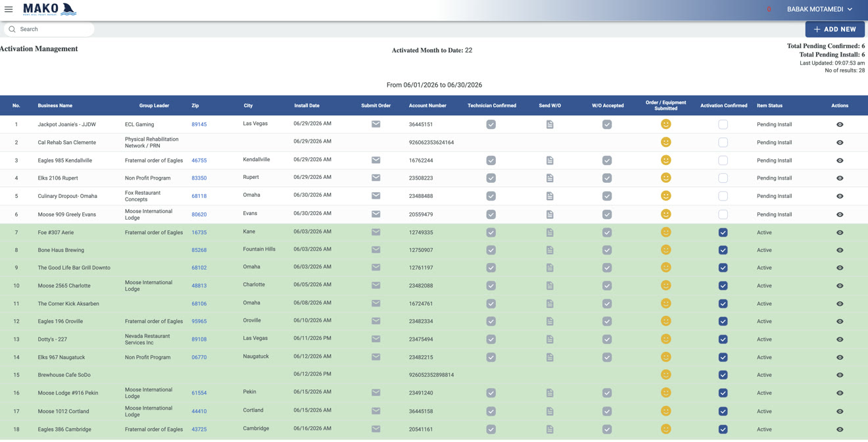Viewport: 868px width, 442px height.
Task: Open the hamburger navigation menu
Action: 9,9
